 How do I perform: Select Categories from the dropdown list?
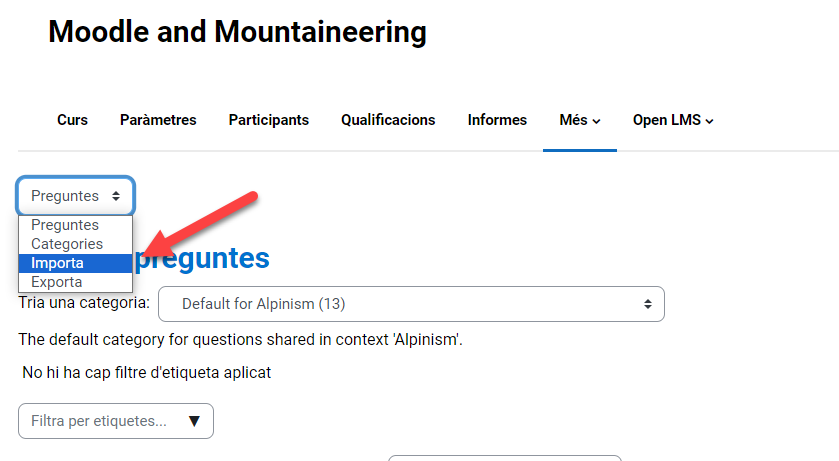pyautogui.click(x=67, y=244)
